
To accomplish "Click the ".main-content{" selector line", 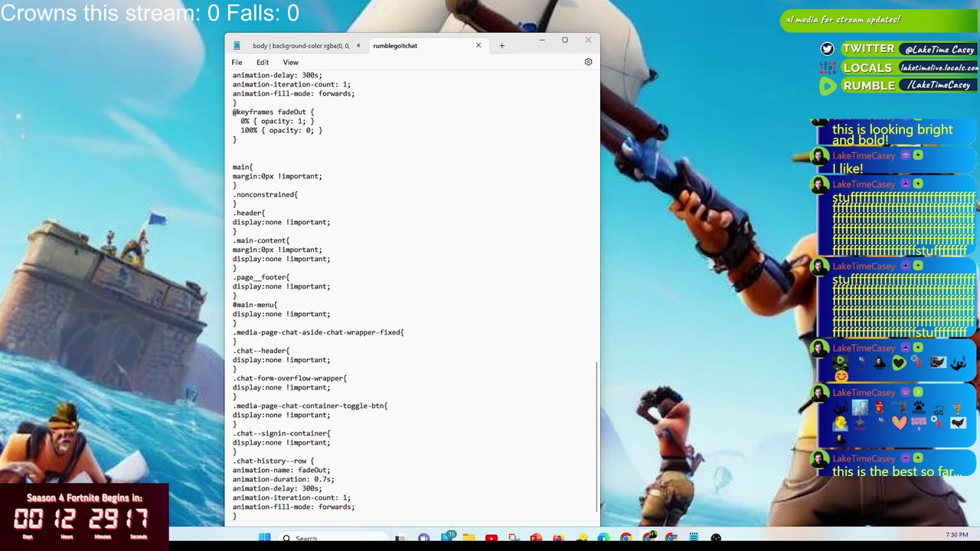I will [x=261, y=240].
